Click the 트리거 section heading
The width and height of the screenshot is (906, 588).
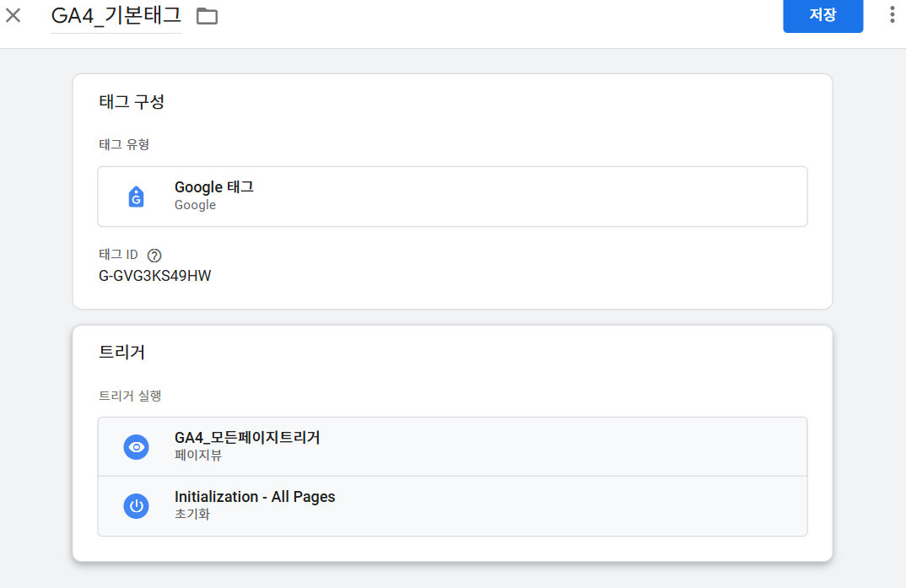[x=122, y=352]
